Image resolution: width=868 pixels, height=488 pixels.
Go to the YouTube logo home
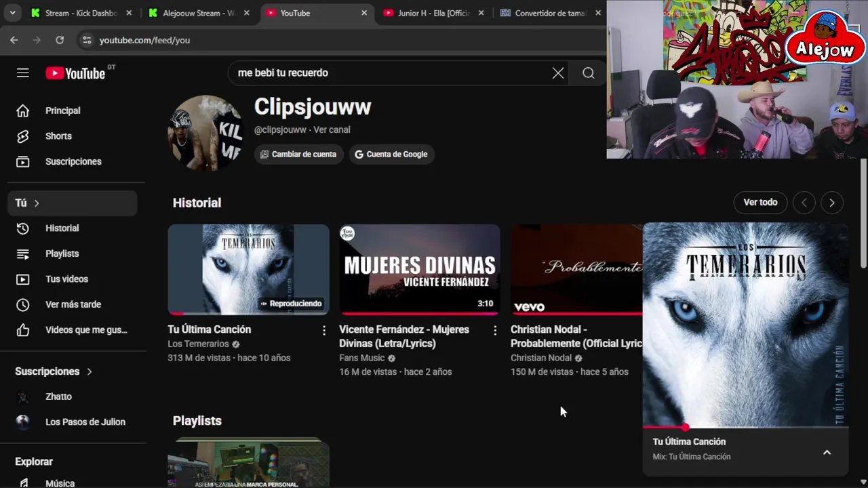(x=76, y=73)
